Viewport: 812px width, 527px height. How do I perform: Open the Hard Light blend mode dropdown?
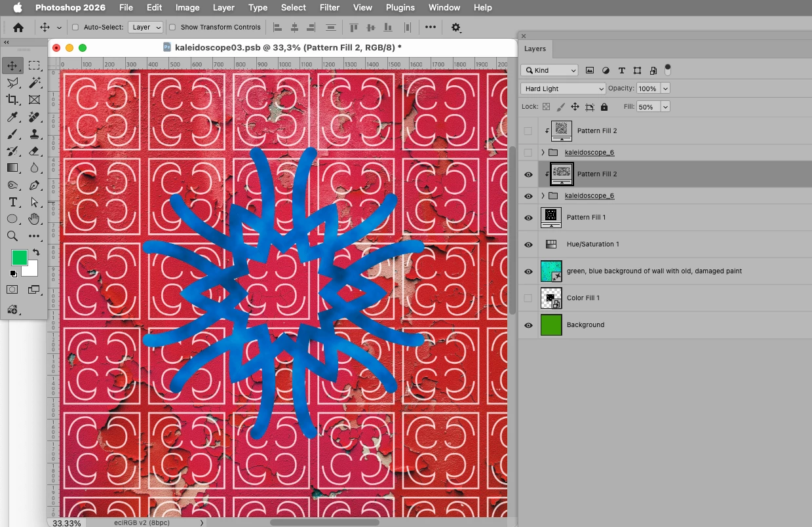[564, 88]
